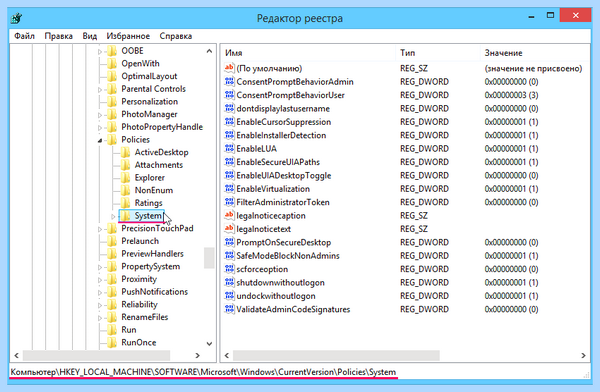This screenshot has width=600, height=392.
Task: Select the Run folder icon
Action: point(112,330)
